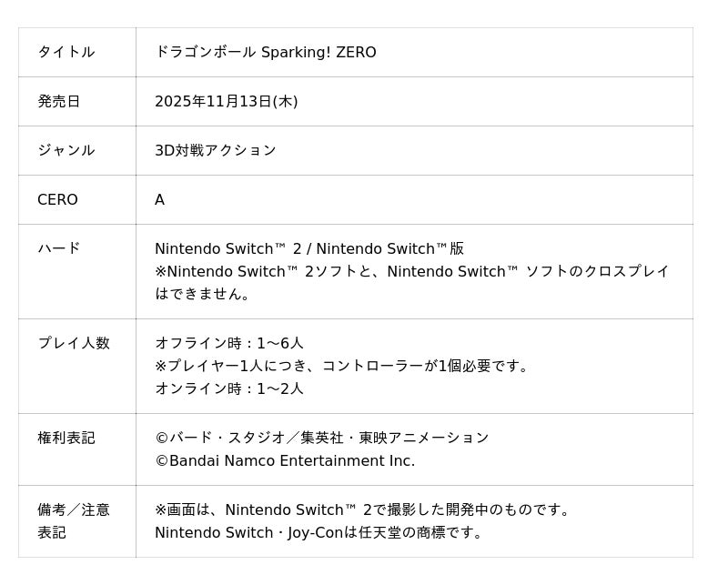Image resolution: width=728 pixels, height=585 pixels.
Task: Select the CERO rating value A
Action: pos(159,199)
